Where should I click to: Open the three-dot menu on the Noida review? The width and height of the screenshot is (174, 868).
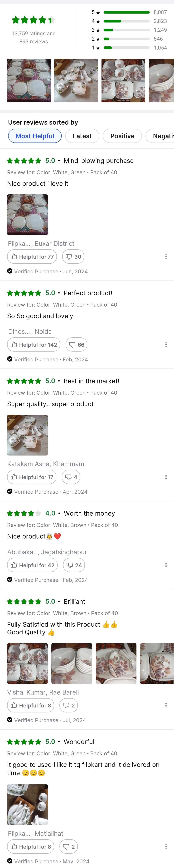click(166, 345)
